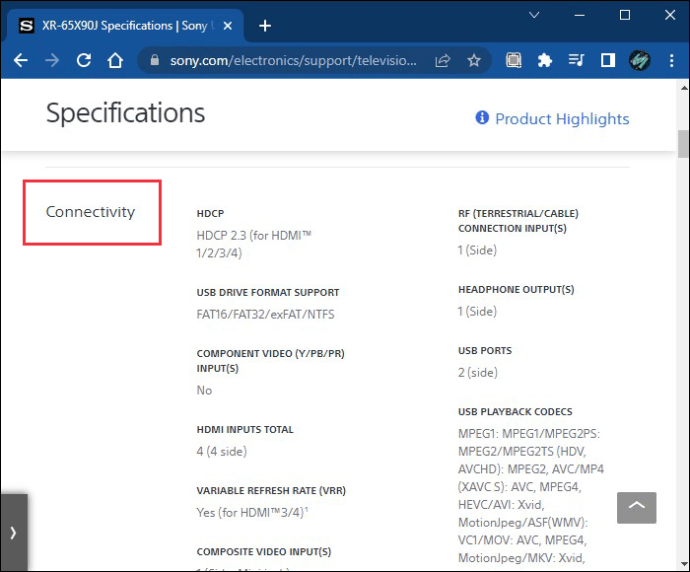Open the tab search dropdown arrow

point(534,15)
